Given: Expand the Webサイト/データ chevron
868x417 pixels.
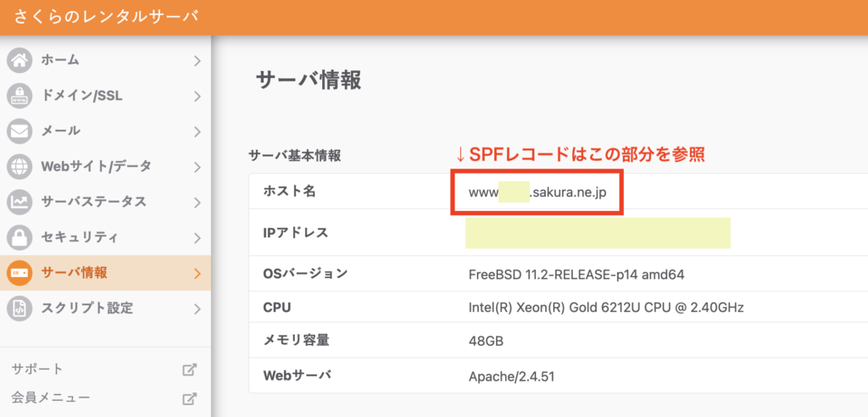Looking at the screenshot, I should 197,167.
